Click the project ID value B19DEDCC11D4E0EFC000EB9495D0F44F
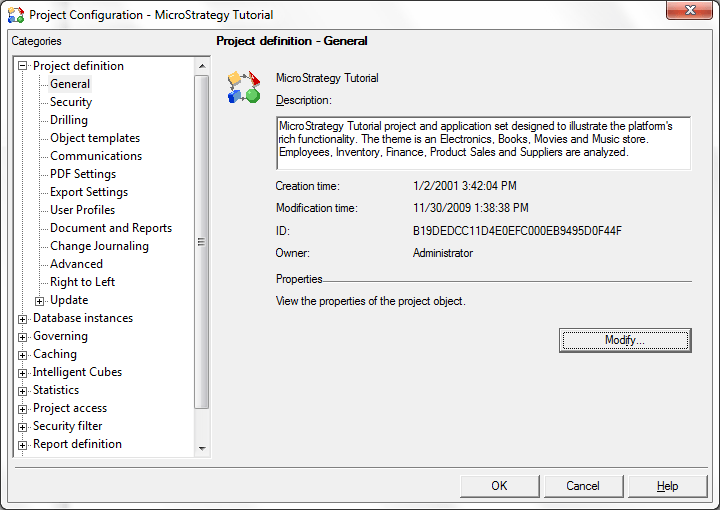Screen dimensions: 720x510 (x=517, y=230)
